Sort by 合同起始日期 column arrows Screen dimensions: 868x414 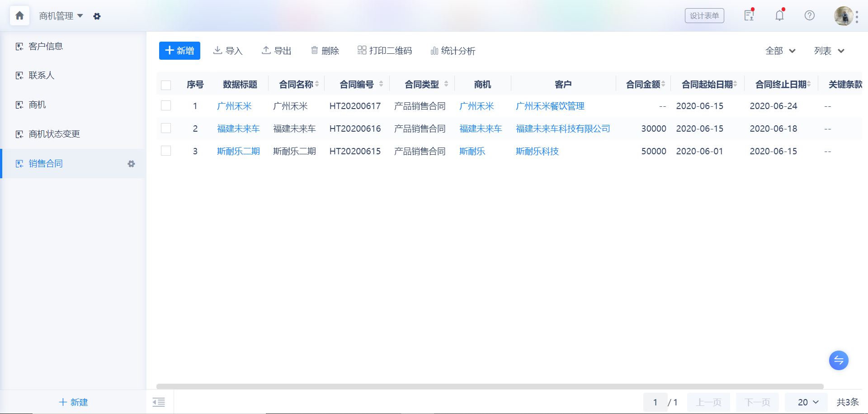[x=736, y=84]
